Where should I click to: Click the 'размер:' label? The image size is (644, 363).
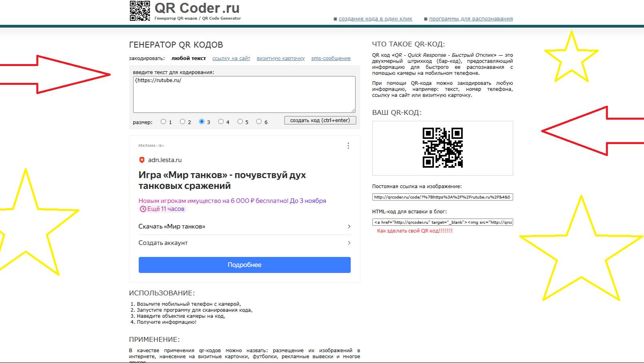[x=143, y=122]
